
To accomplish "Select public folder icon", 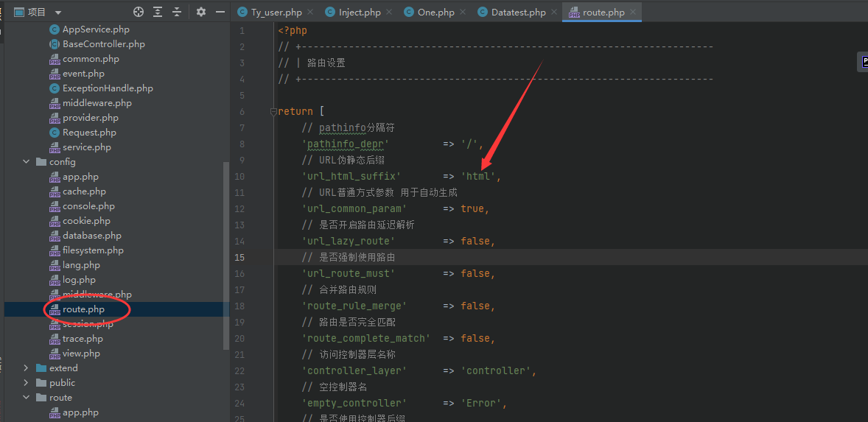I will click(x=41, y=383).
